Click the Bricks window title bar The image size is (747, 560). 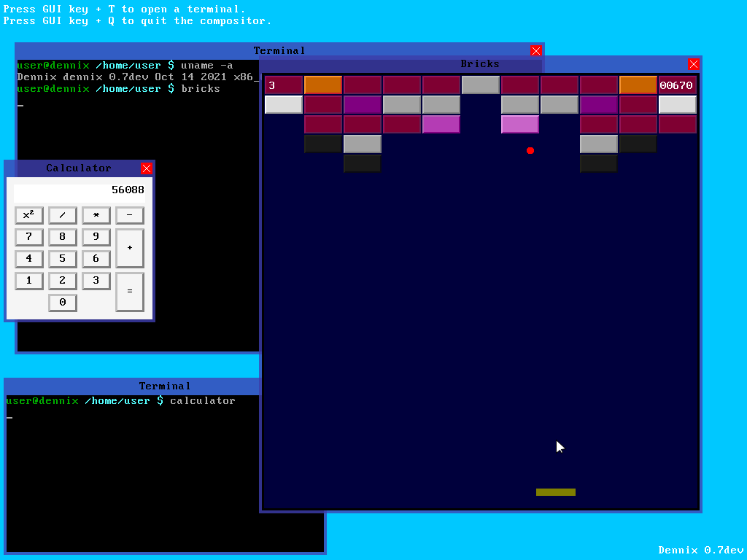[479, 64]
